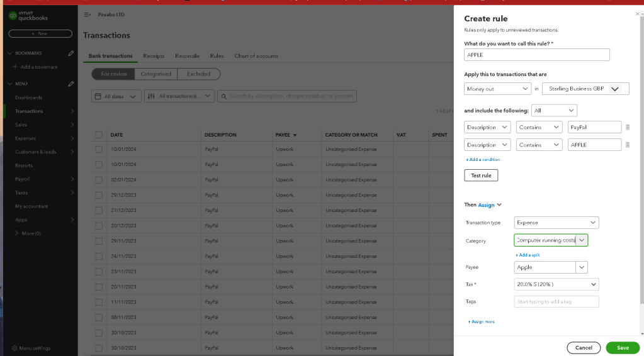Tick checkbox for 02/01/2024 transaction
Viewport: 644px width, 356px height.
pyautogui.click(x=99, y=180)
